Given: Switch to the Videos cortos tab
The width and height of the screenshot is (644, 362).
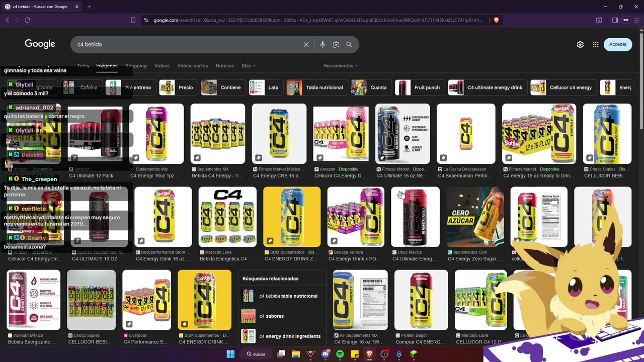Looking at the screenshot, I should tap(193, 66).
